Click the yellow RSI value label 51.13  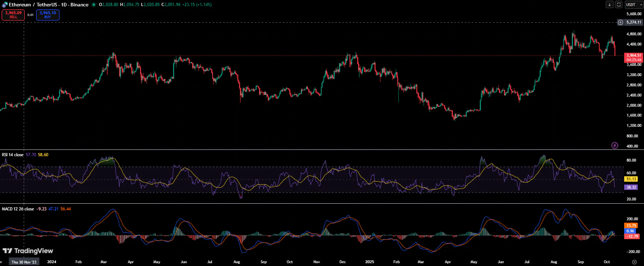click(631, 179)
